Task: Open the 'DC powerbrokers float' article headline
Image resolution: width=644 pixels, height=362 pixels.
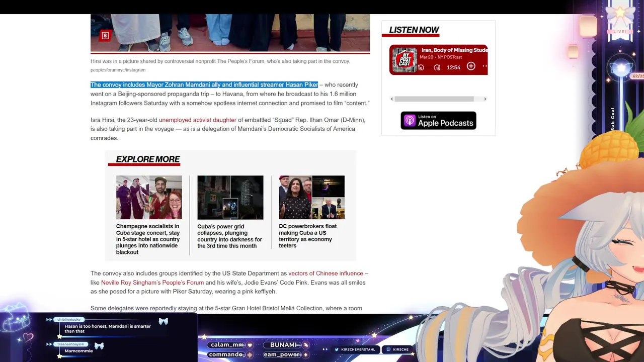Action: coord(308,236)
